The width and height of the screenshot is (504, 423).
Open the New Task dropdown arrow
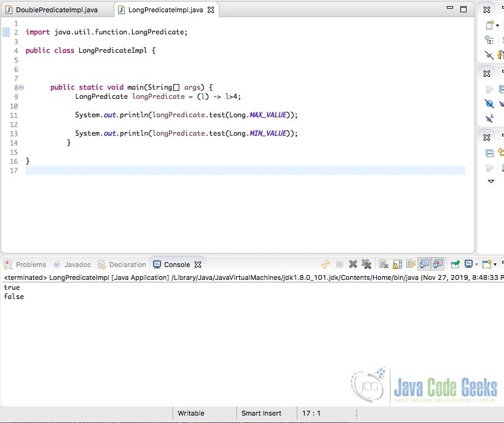tap(498, 26)
